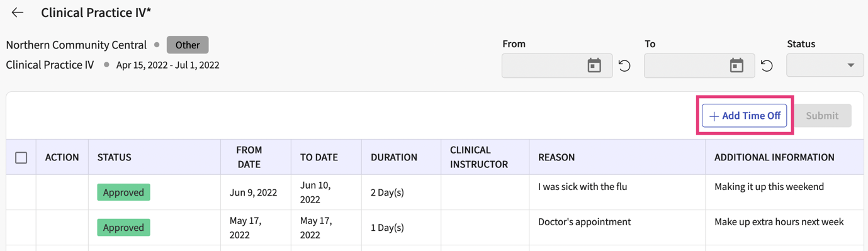Click the Add Time Off button
Screen dimensions: 868x251
745,116
